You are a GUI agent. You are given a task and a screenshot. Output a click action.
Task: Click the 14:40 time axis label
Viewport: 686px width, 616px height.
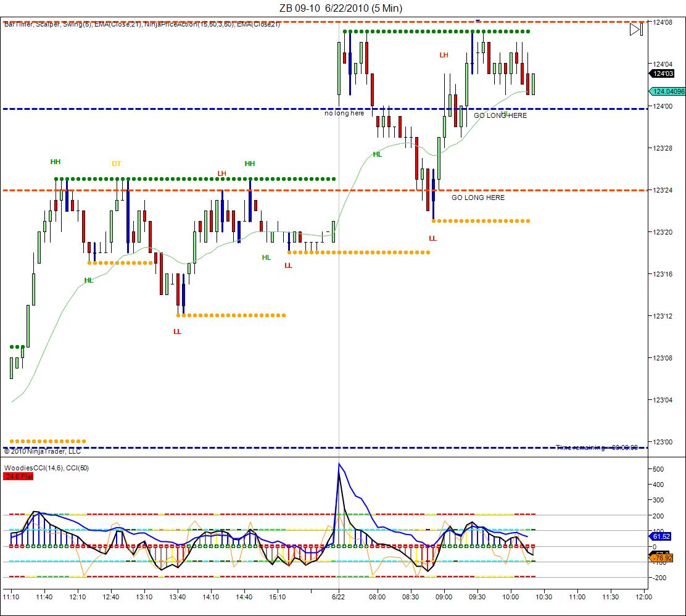tap(244, 597)
